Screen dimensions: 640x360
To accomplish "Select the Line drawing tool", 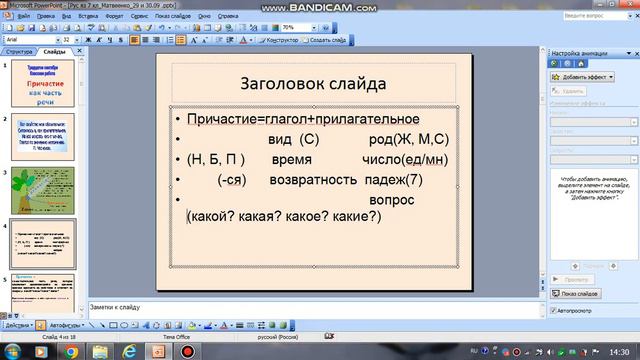I will pyautogui.click(x=91, y=325).
